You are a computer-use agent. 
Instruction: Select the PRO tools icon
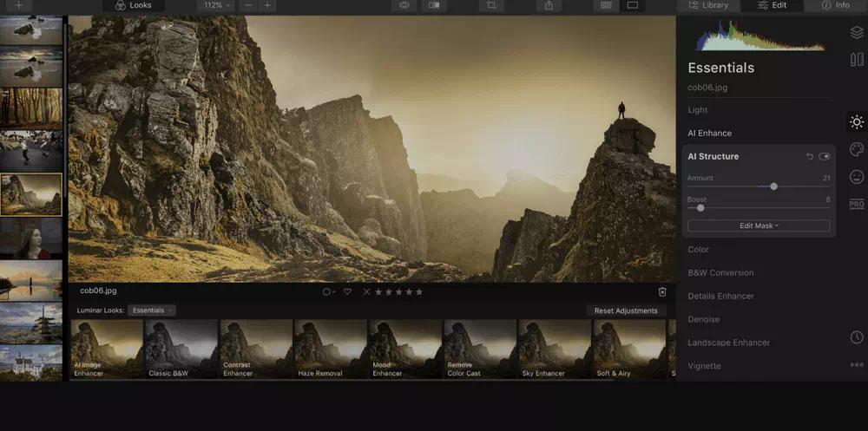pyautogui.click(x=857, y=204)
